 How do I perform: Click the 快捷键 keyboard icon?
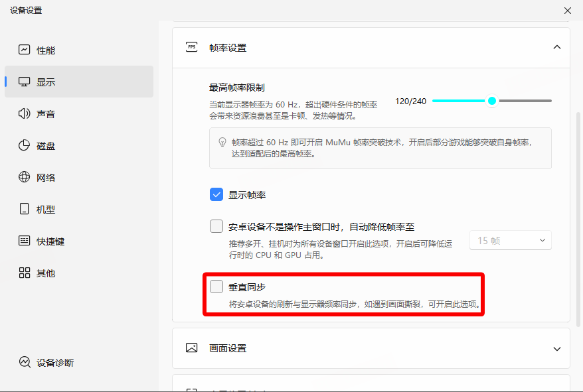24,241
